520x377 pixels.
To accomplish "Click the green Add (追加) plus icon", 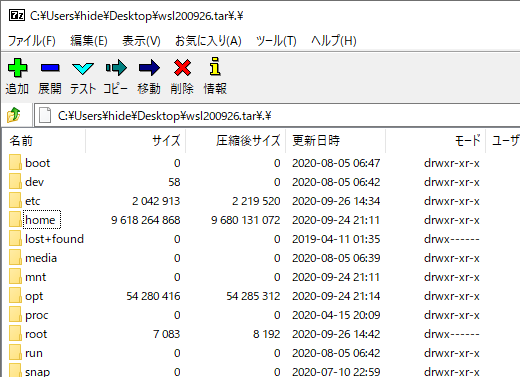I will (17, 68).
